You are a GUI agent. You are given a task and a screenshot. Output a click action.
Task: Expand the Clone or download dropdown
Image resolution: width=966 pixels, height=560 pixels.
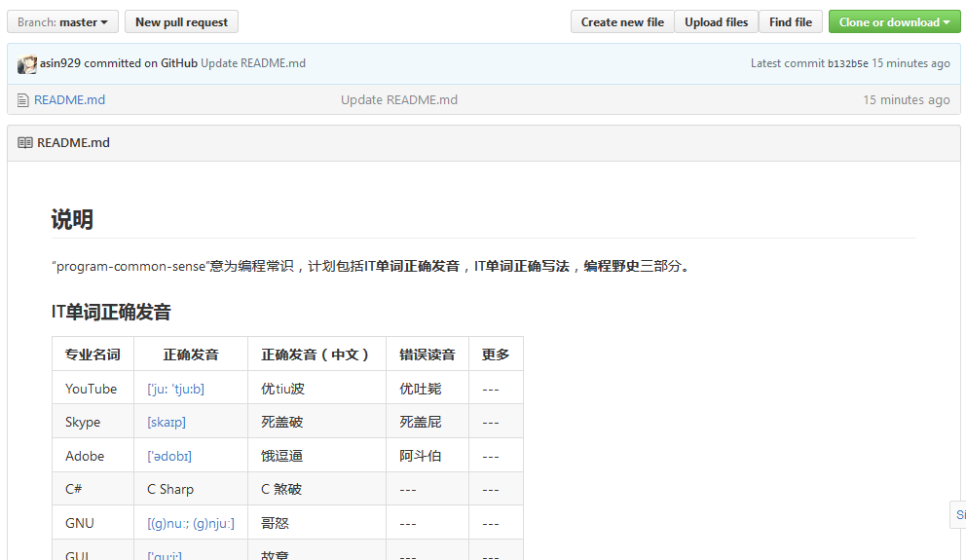tap(895, 22)
